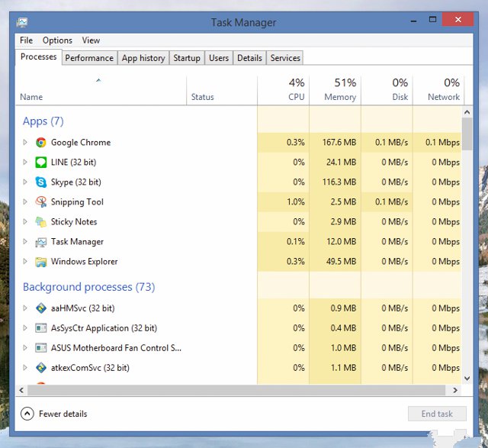Expand the aaHMSvc process entry
Screen dimensions: 488x448
[25, 308]
